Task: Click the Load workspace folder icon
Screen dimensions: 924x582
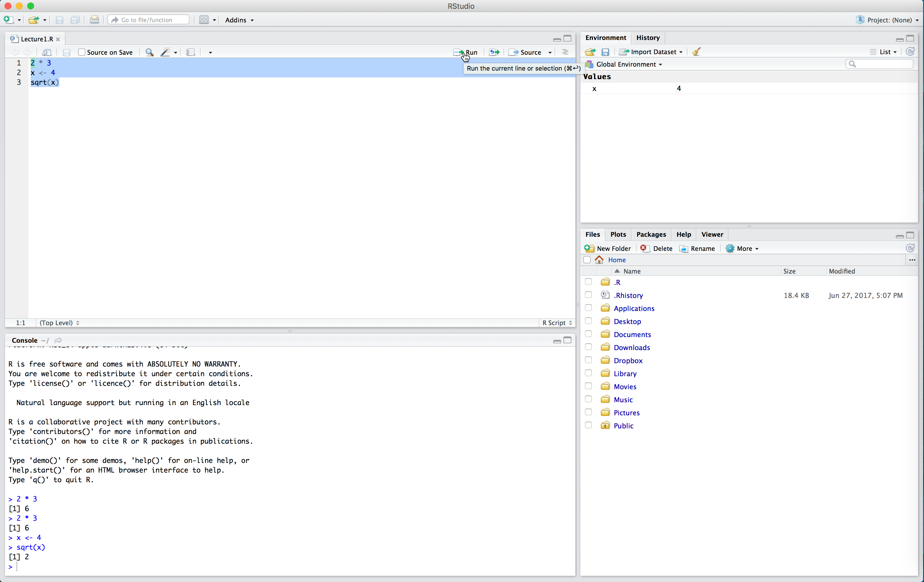Action: click(590, 52)
